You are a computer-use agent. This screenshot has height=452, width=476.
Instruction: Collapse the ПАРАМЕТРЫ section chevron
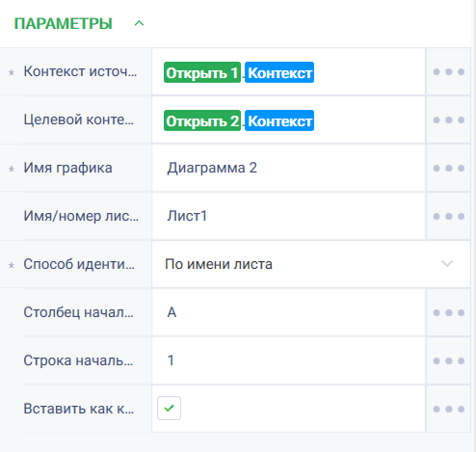click(139, 23)
